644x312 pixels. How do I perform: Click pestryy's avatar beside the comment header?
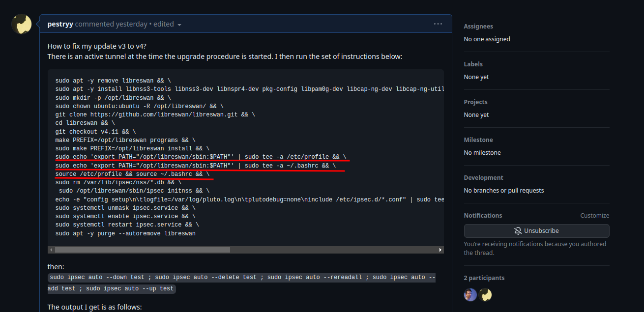click(x=21, y=24)
